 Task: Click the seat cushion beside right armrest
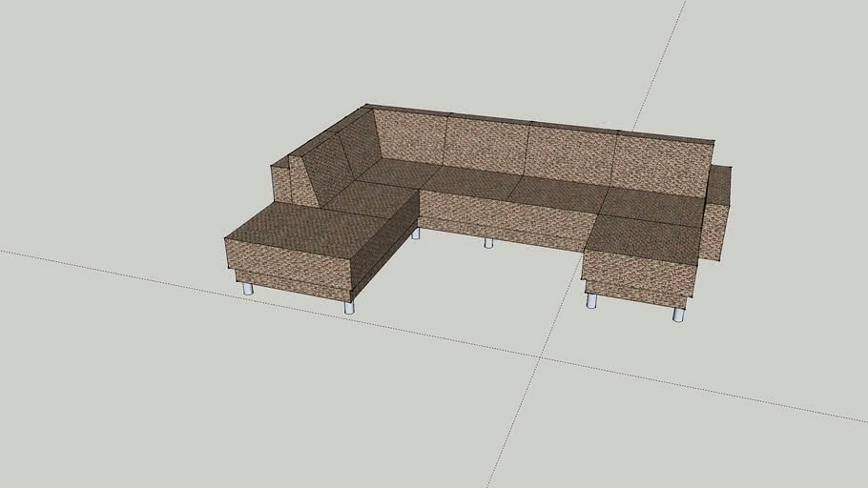(x=653, y=207)
